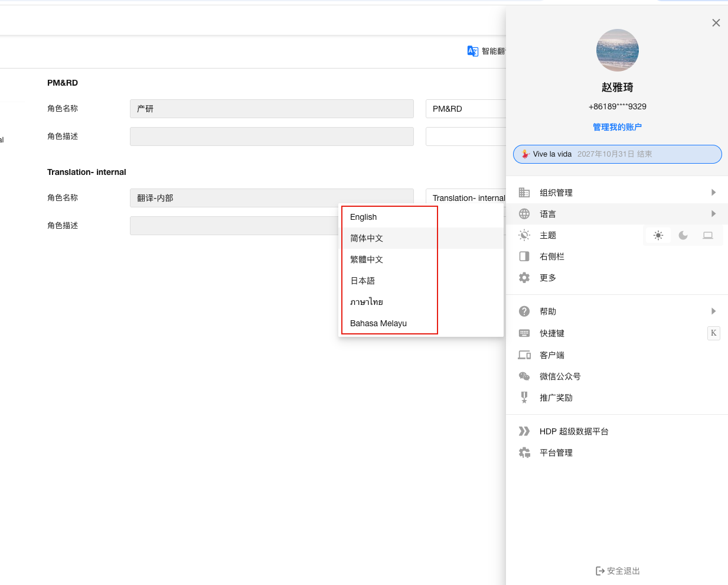Select 繁體中文 language option
Image resolution: width=728 pixels, height=585 pixels.
click(421, 259)
